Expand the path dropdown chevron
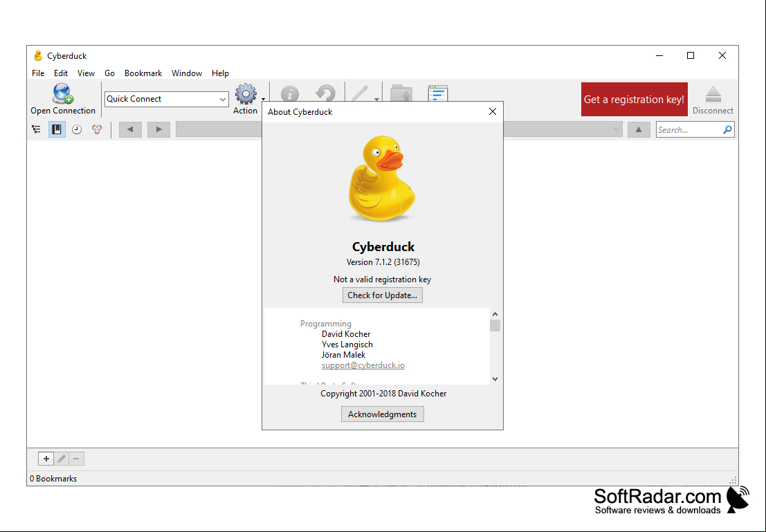 [617, 129]
